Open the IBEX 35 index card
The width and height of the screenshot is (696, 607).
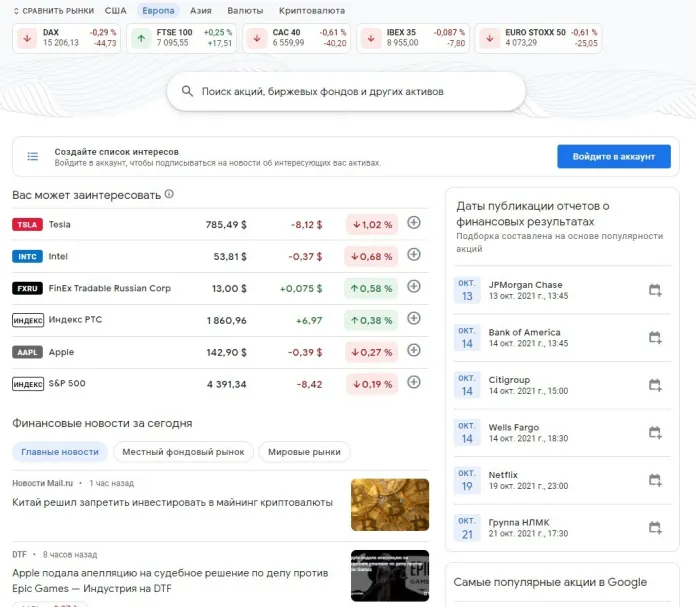click(413, 38)
